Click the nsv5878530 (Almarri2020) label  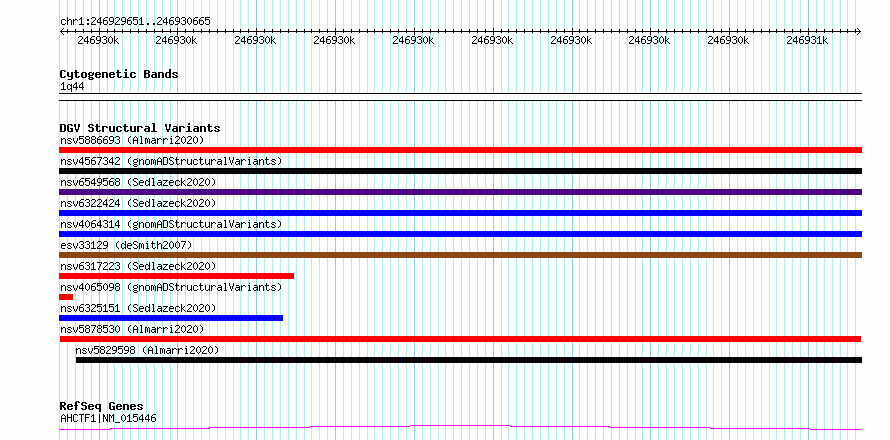pyautogui.click(x=132, y=329)
